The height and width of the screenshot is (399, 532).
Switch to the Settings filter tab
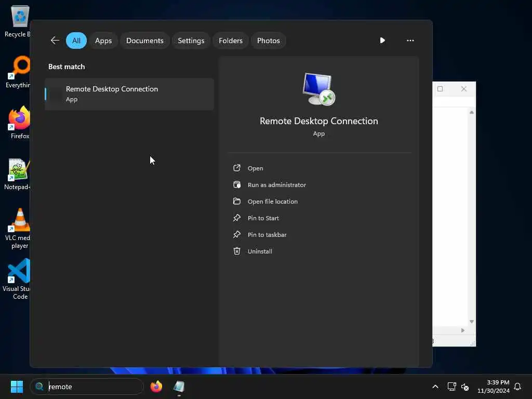click(191, 41)
